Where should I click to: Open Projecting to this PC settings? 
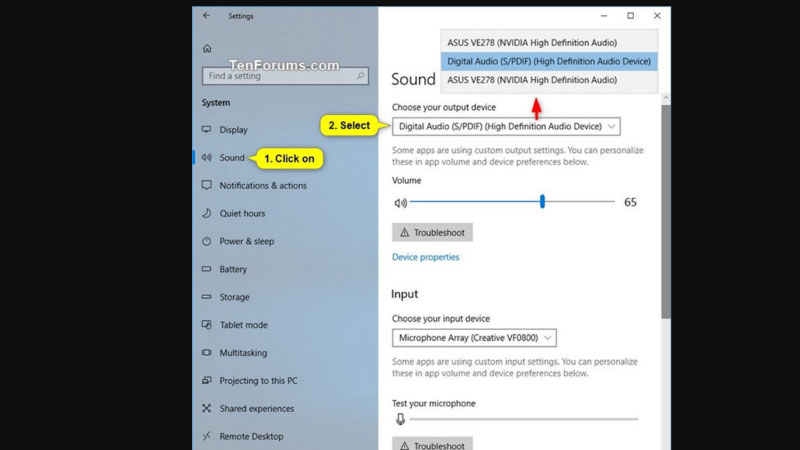point(259,381)
